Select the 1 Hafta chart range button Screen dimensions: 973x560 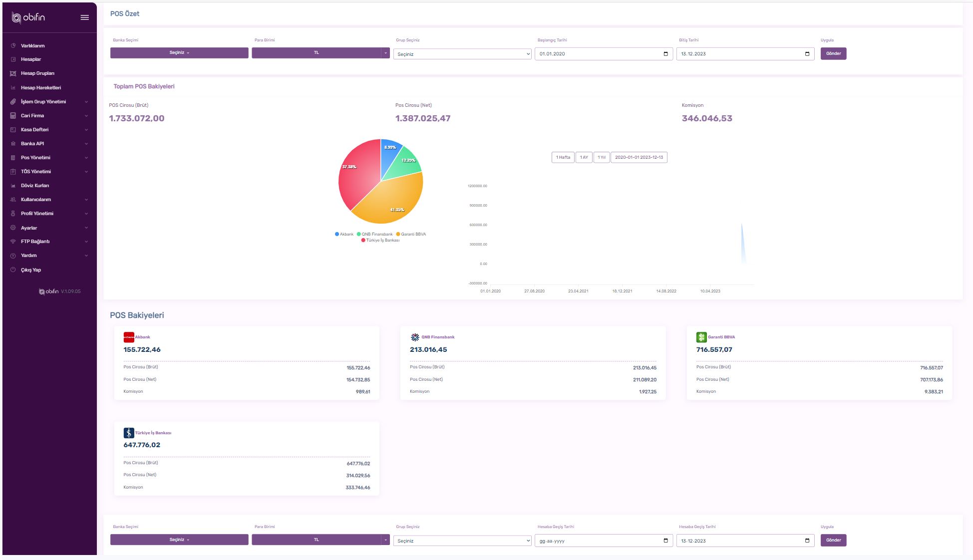point(563,157)
